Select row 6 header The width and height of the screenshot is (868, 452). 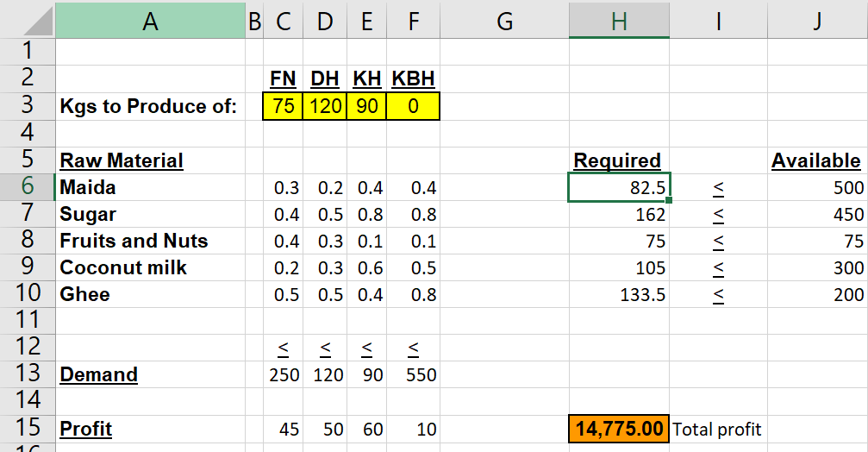pos(28,186)
